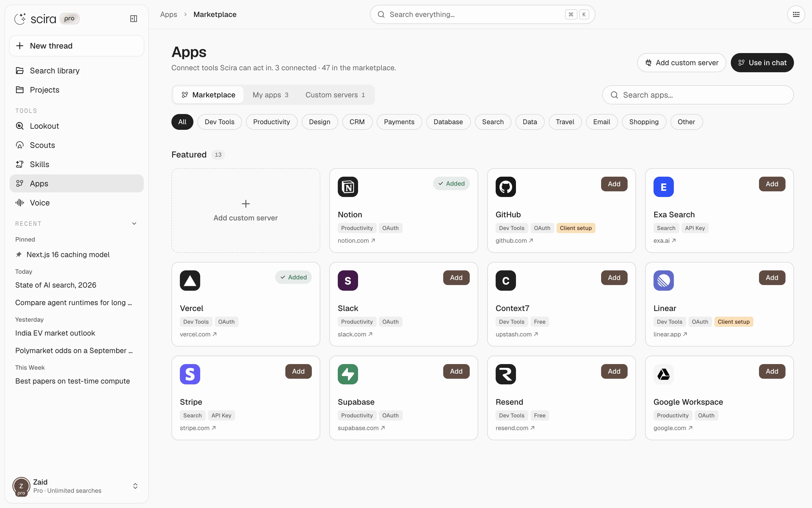Click the pin icon beside Next.js thread

click(x=19, y=254)
